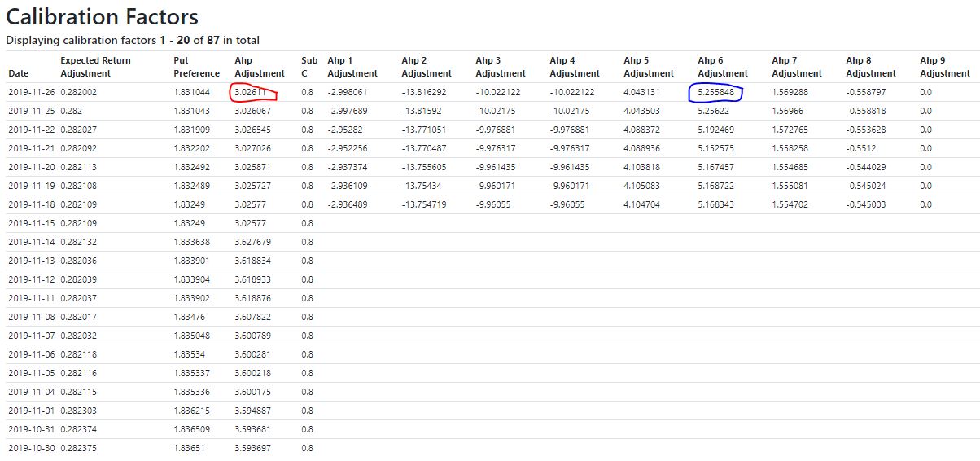Image resolution: width=980 pixels, height=461 pixels.
Task: Click the put preference value 1.833638
Action: (191, 242)
